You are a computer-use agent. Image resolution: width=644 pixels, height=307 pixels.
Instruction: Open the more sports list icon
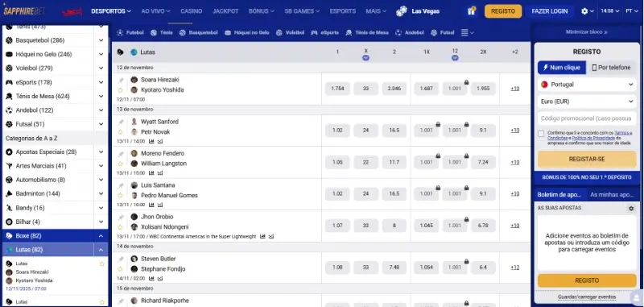tap(468, 32)
